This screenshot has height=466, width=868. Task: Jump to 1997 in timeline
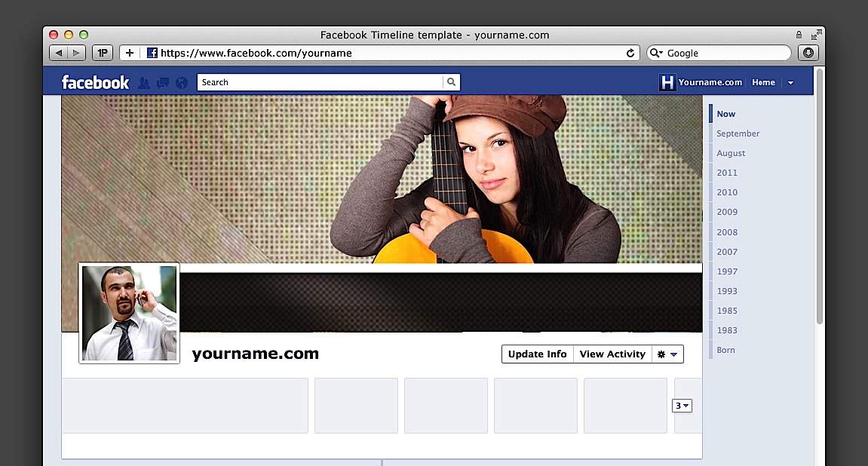point(727,271)
